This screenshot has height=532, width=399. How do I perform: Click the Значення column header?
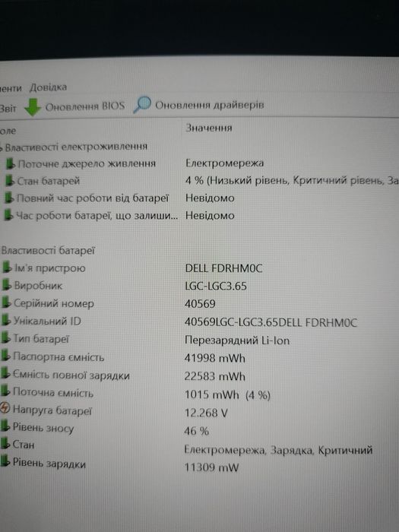pyautogui.click(x=209, y=128)
